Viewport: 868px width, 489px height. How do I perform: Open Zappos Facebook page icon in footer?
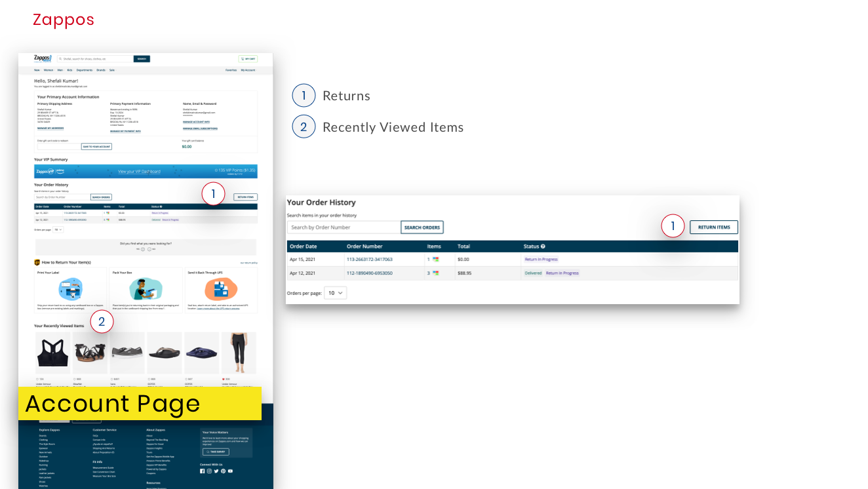202,471
